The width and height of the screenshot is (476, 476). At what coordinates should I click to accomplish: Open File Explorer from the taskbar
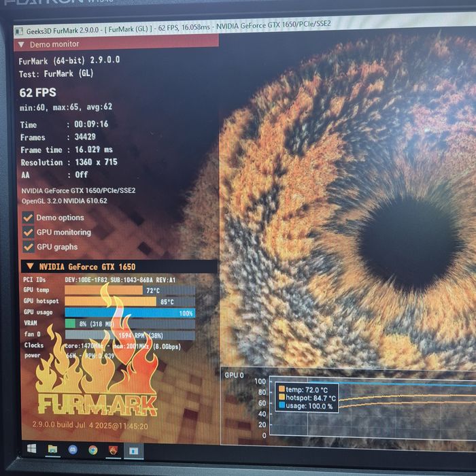tap(52, 449)
